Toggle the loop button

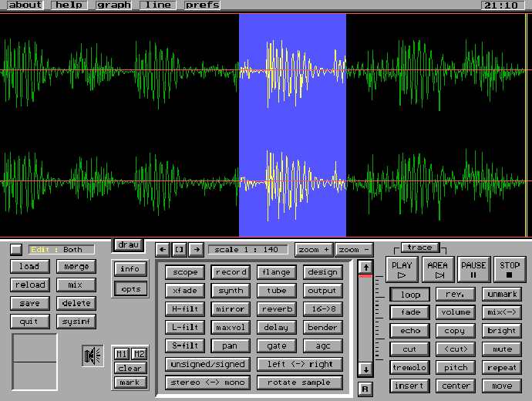coord(410,295)
